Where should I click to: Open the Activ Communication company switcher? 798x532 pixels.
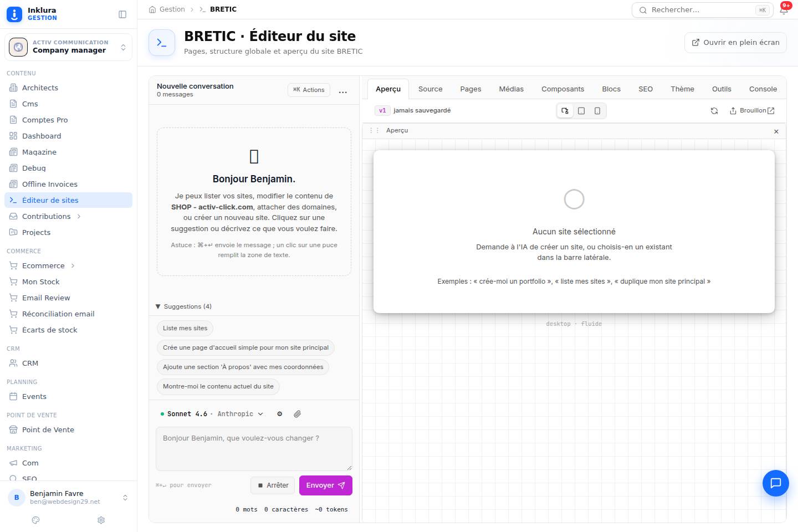[68, 47]
